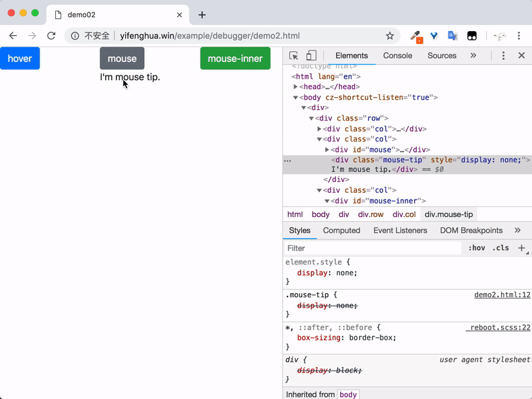Image resolution: width=532 pixels, height=399 pixels.
Task: Toggle the device toolbar icon
Action: click(311, 56)
